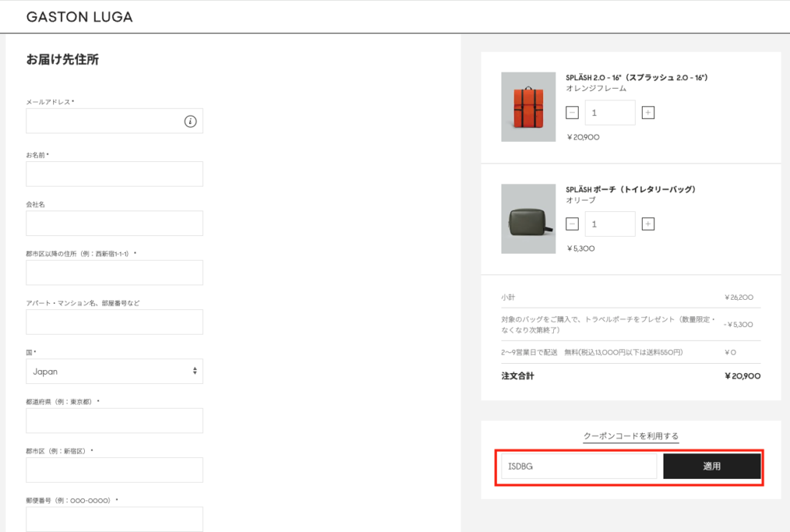790x532 pixels.
Task: Focus the 都道府県 prefecture field
Action: click(114, 421)
